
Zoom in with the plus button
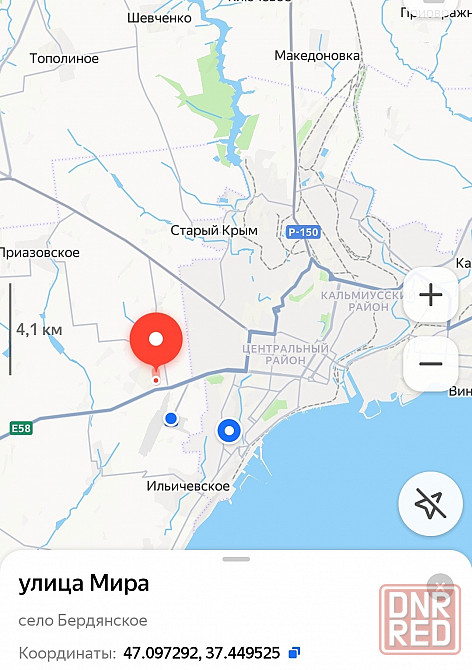pyautogui.click(x=431, y=295)
